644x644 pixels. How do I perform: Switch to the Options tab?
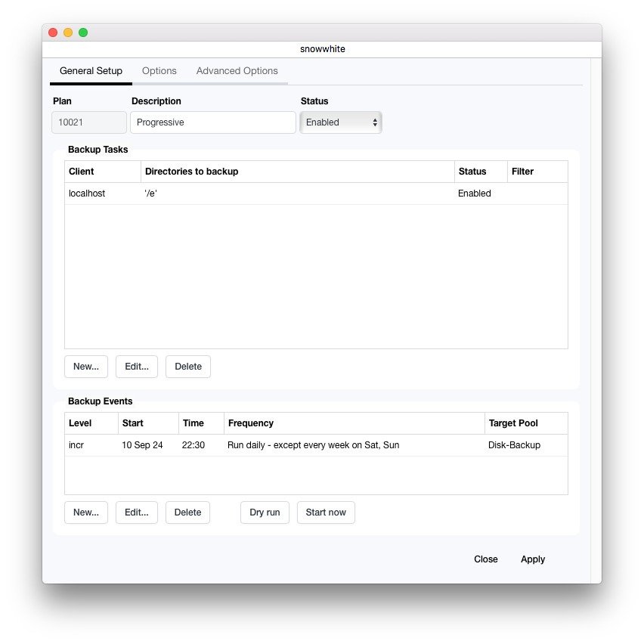coord(159,71)
